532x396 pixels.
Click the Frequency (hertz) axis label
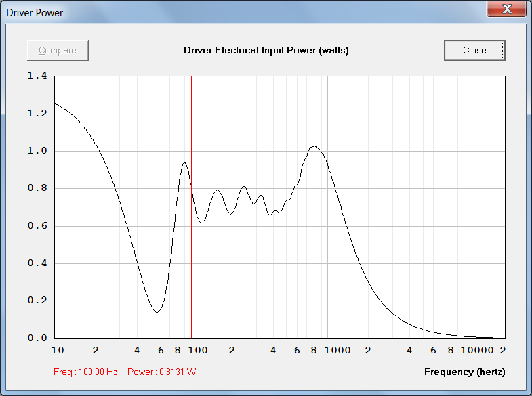(464, 372)
